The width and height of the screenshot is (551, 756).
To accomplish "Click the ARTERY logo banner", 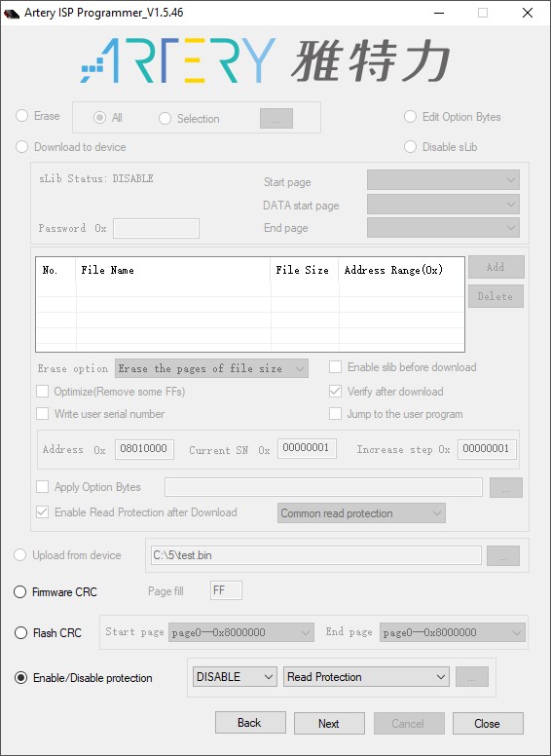I will [266, 60].
